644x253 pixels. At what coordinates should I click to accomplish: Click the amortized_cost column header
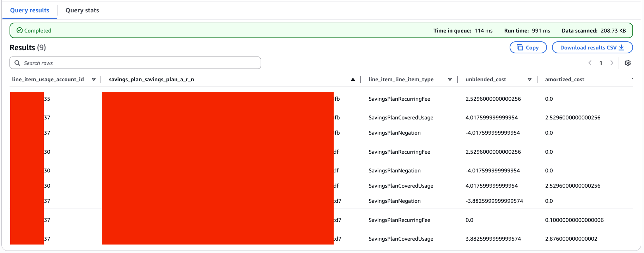coord(564,80)
